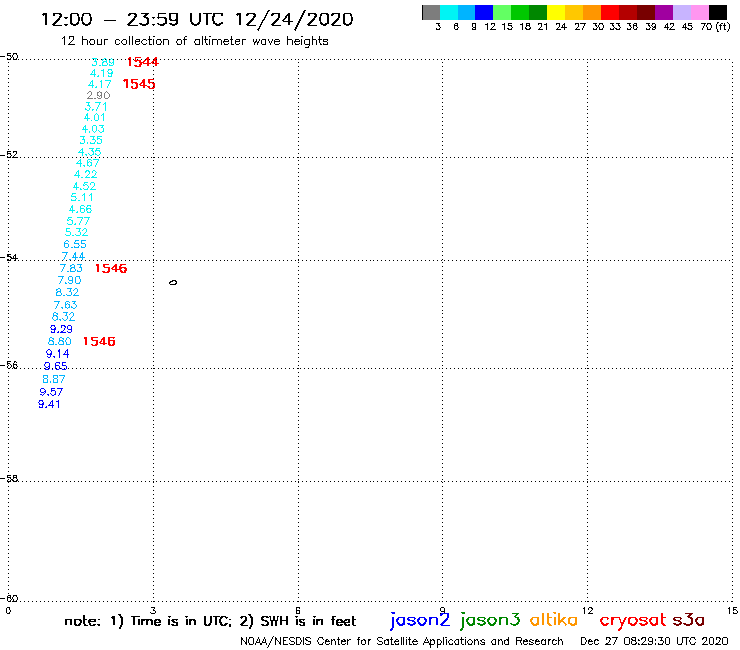Click the red 1545 time label

tap(139, 84)
